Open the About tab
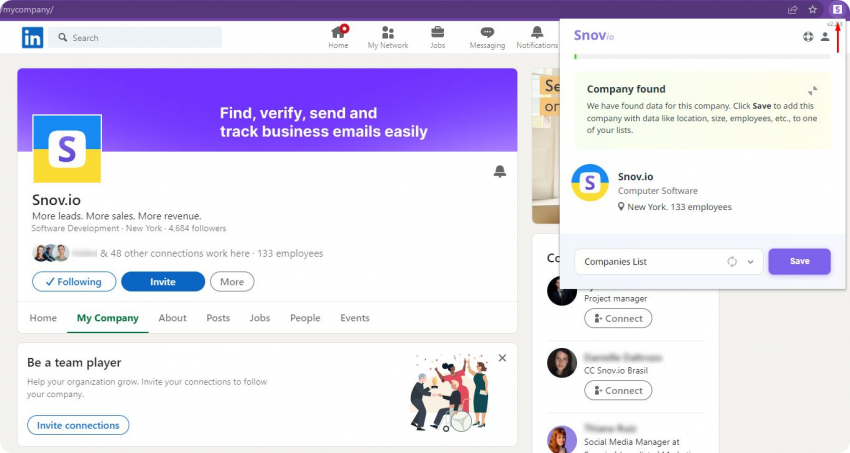Image resolution: width=850 pixels, height=453 pixels. coord(172,318)
